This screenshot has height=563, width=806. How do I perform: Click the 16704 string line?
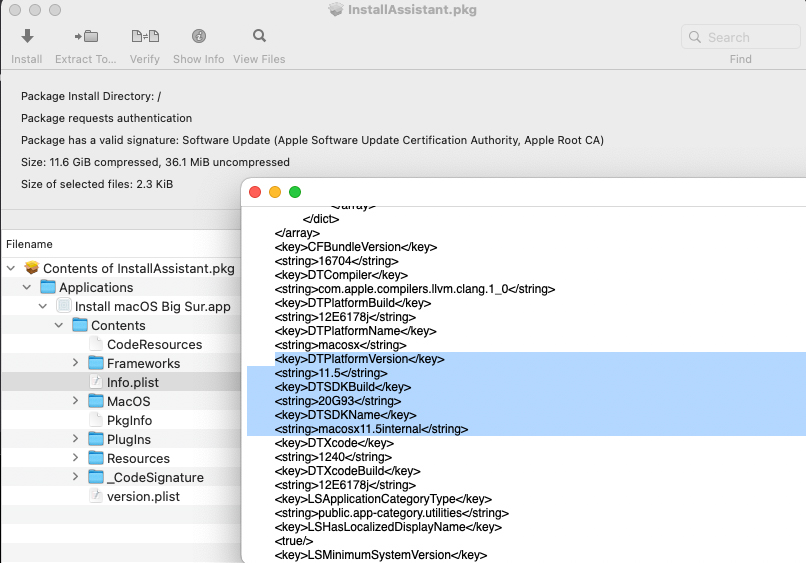[336, 261]
